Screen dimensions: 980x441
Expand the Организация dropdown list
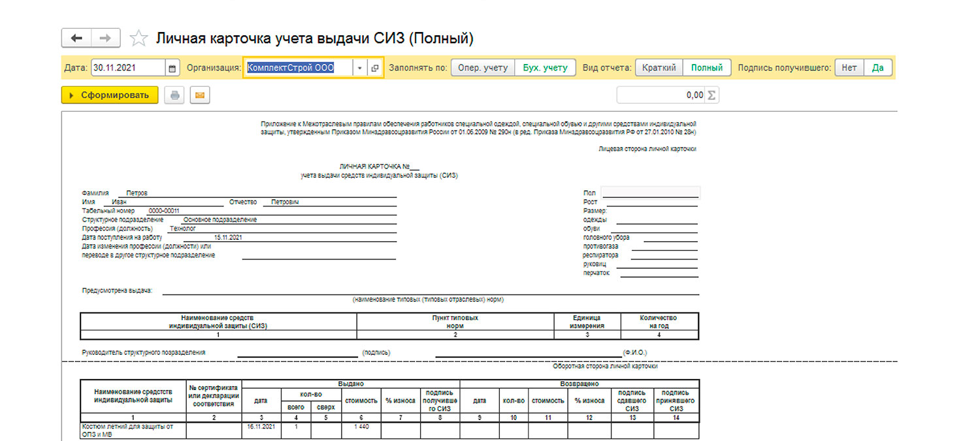[x=360, y=68]
